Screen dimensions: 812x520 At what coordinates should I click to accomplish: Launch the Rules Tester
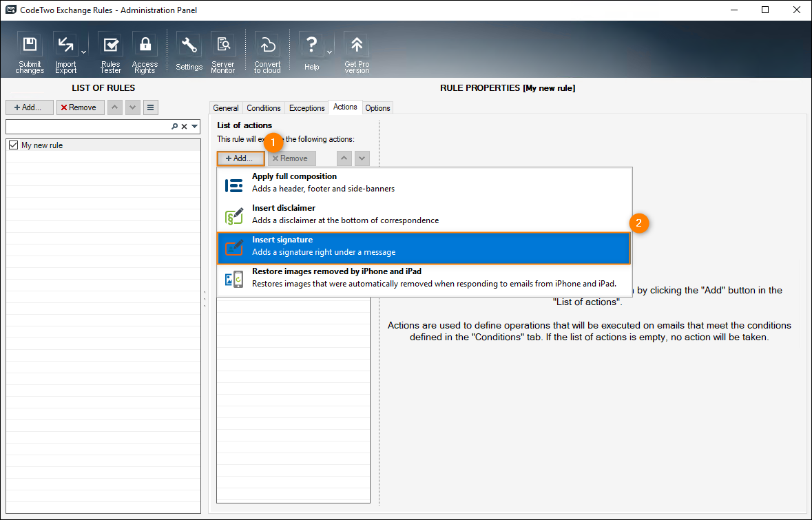coord(110,53)
